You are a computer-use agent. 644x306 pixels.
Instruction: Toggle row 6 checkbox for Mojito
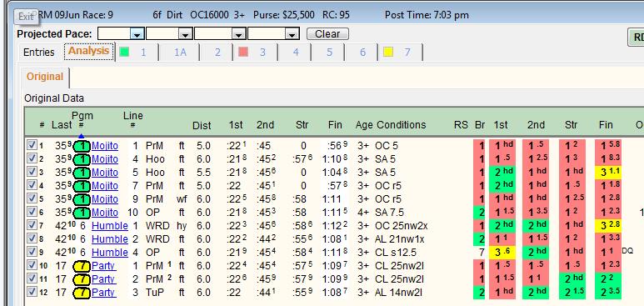click(31, 212)
